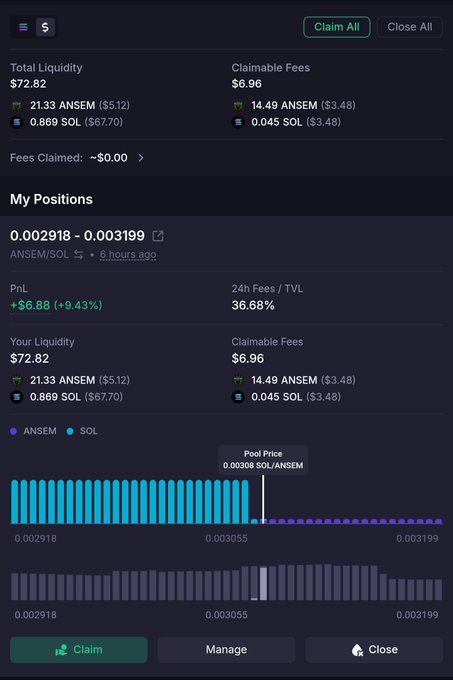Click the highlighted active bin in lower chart

(x=263, y=584)
